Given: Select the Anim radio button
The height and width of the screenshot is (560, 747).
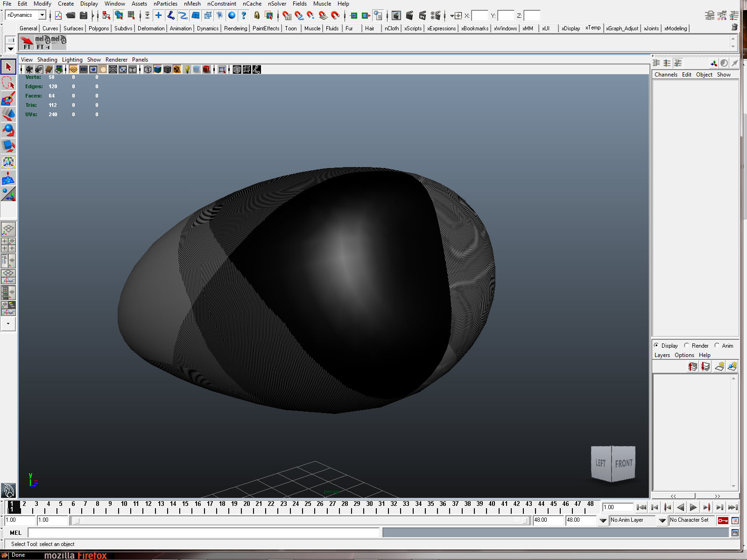Looking at the screenshot, I should point(717,345).
